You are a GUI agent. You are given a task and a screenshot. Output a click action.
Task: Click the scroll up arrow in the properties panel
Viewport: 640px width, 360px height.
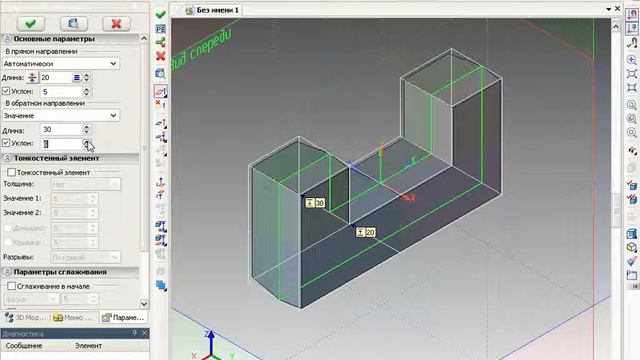coord(144,38)
